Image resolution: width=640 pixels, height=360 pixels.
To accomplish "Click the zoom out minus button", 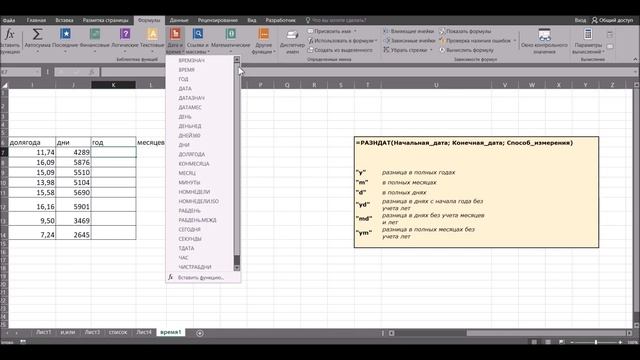I will pyautogui.click(x=572, y=342).
